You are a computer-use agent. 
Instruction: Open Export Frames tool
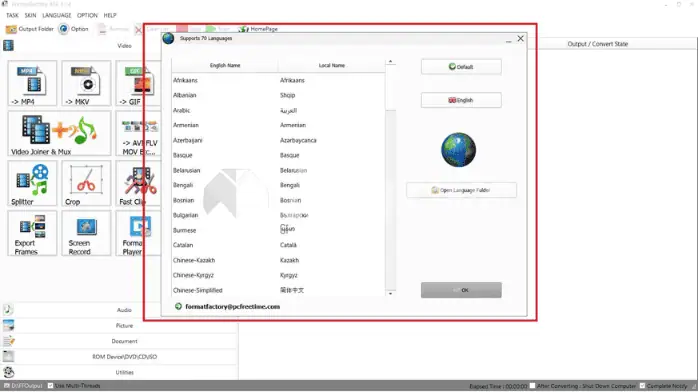[x=32, y=234]
